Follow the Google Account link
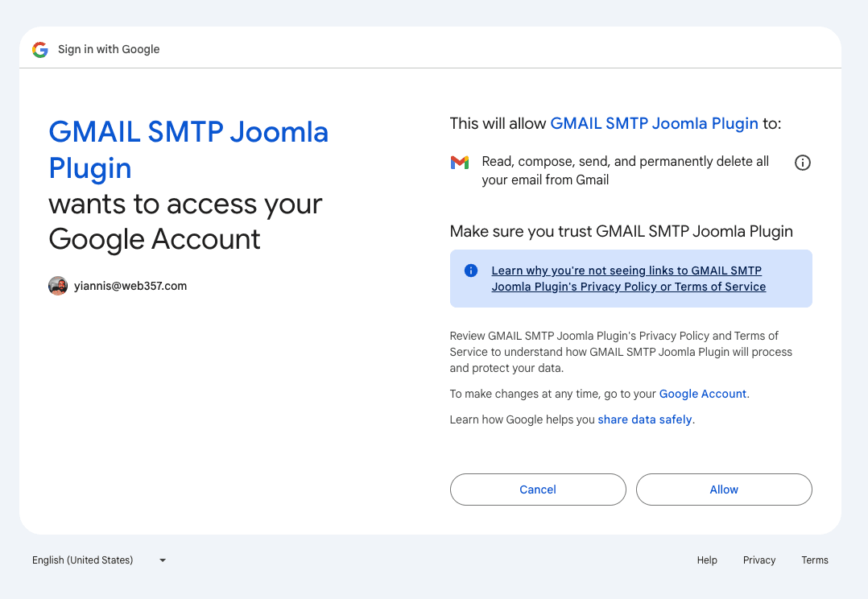 703,394
